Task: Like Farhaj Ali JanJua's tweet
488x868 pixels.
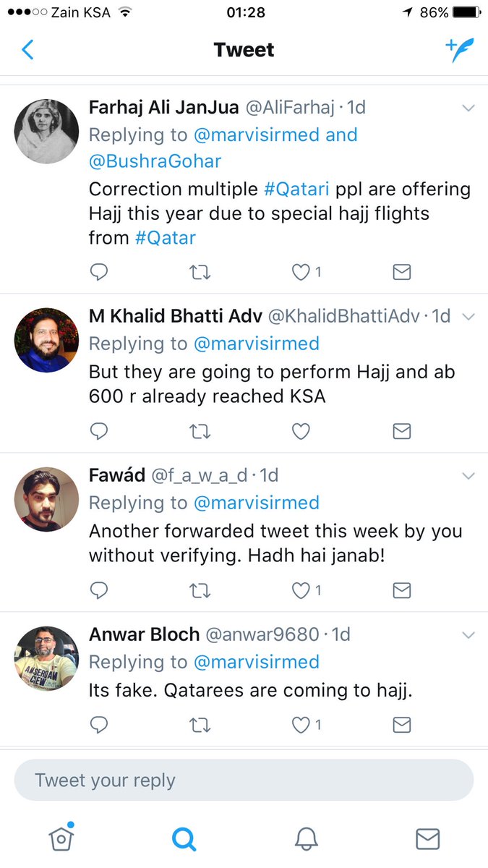Action: 301,272
